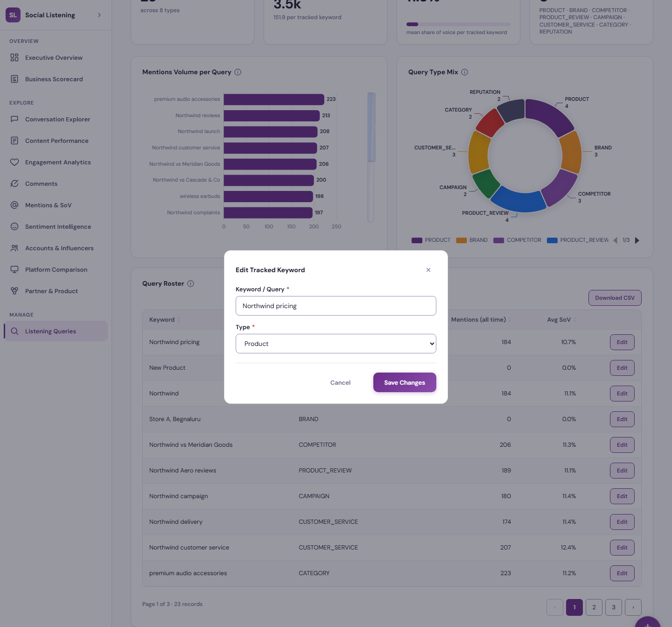Screen dimensions: 672x627
Task: Open Engagement Analytics menu item
Action: pos(56,162)
